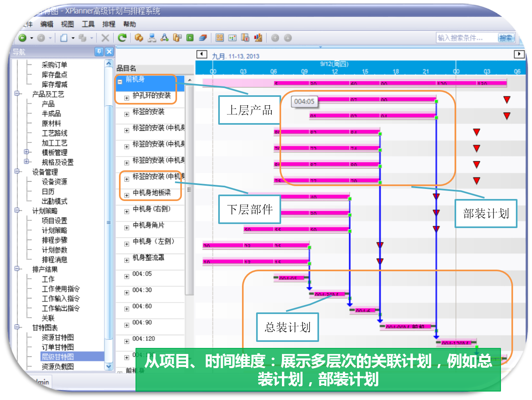
Task: Click the triangle node-link toolbar icon
Action: click(x=164, y=38)
